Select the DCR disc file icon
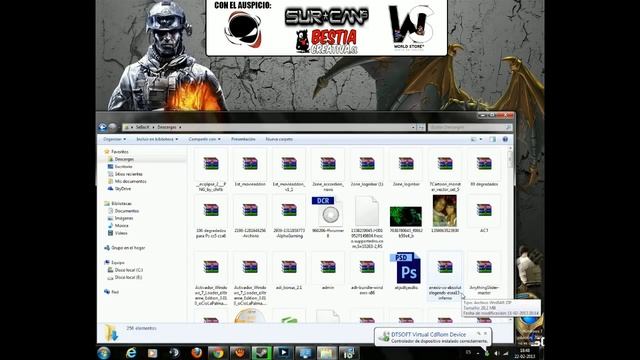Viewport: 640px width, 360px height. point(328,211)
